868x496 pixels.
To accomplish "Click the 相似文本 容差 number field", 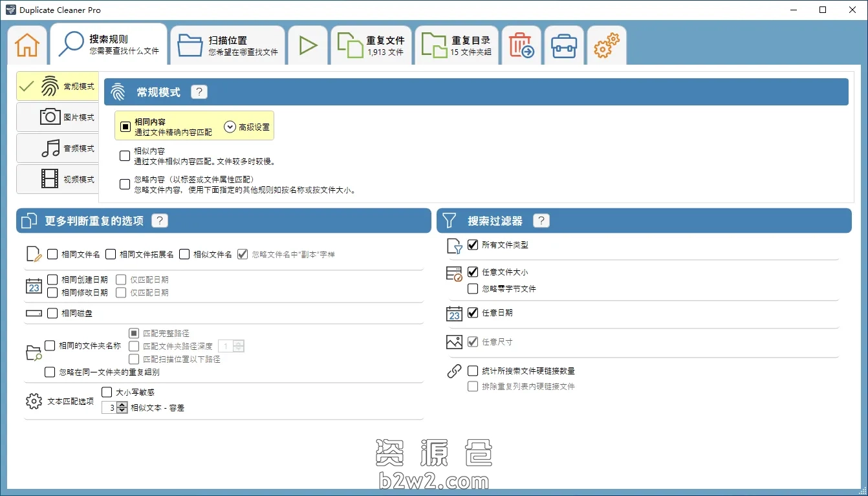I will tap(110, 408).
